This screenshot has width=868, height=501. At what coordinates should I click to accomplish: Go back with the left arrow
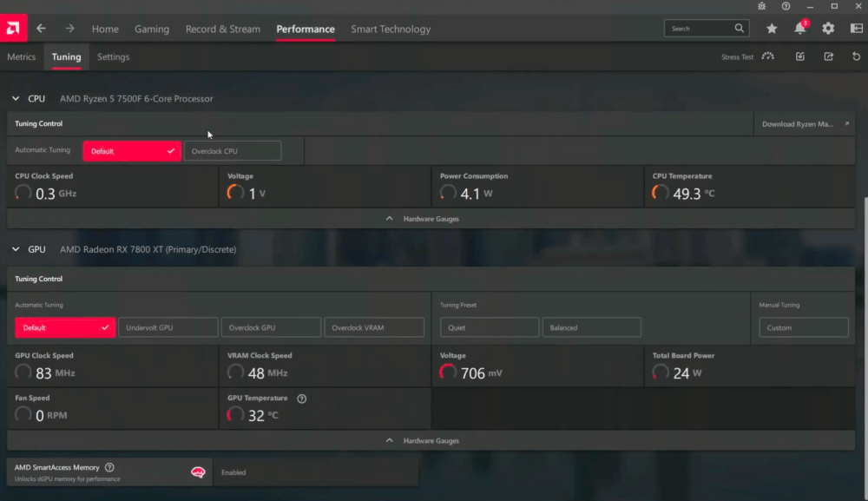click(x=41, y=29)
